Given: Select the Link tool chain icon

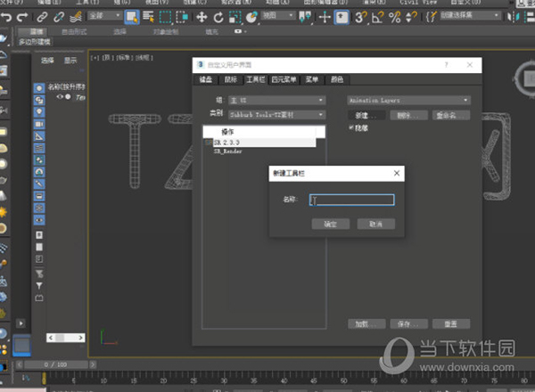Looking at the screenshot, I should point(42,17).
